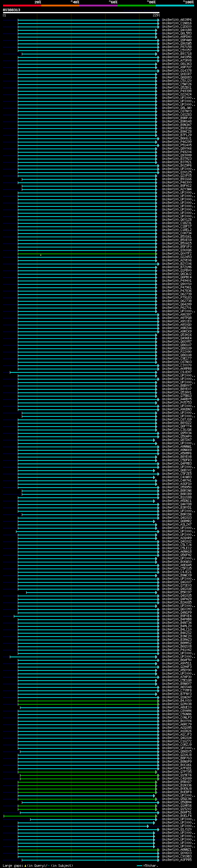Select UniRef100_P87158 label
Viewport: 197px width, 868px height.
[176, 47]
